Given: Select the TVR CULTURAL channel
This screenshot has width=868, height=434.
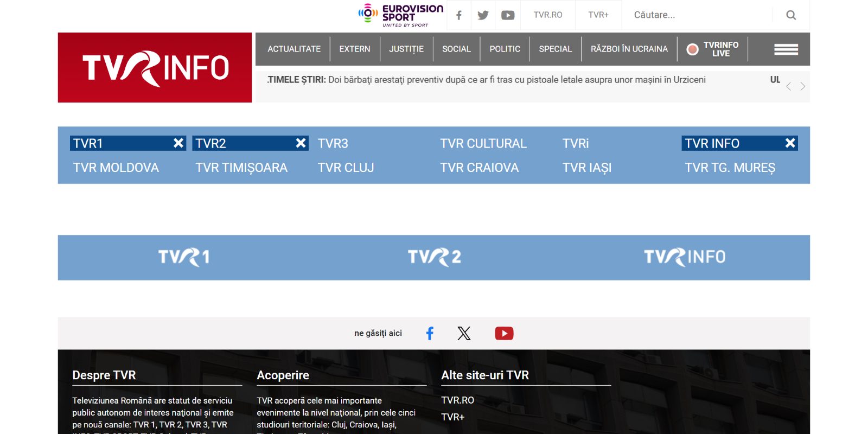Looking at the screenshot, I should [x=483, y=143].
